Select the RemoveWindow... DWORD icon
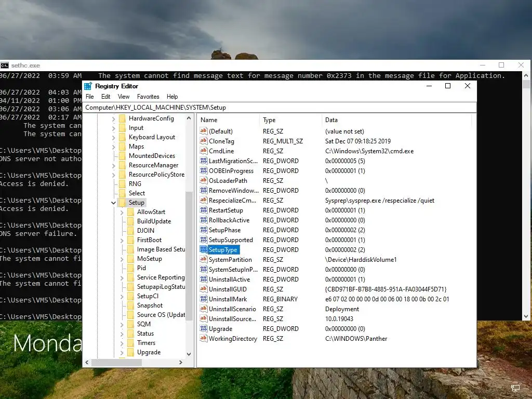 coord(204,190)
